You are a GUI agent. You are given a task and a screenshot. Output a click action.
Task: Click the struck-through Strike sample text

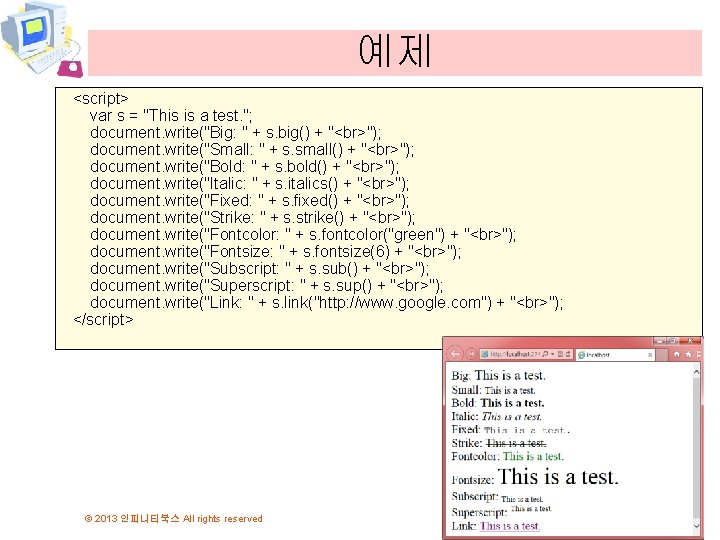coord(516,443)
